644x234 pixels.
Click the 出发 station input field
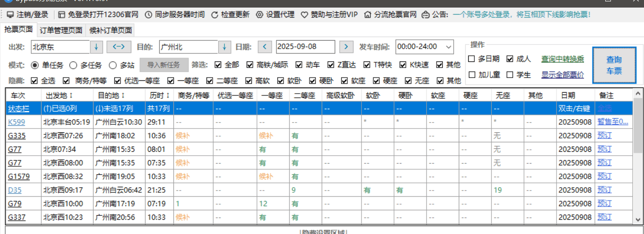coord(60,47)
